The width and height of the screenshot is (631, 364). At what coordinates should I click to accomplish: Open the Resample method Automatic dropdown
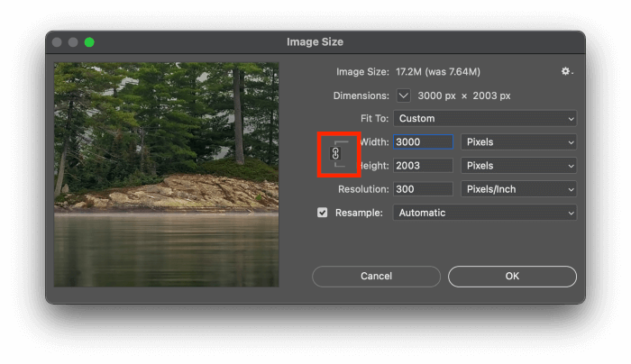point(485,213)
